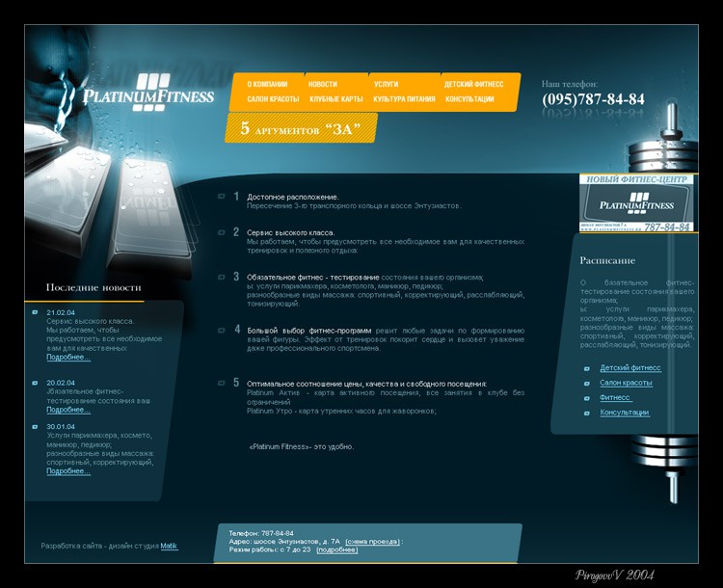Click the bullet icon beside Салон красоты link

coord(587,384)
